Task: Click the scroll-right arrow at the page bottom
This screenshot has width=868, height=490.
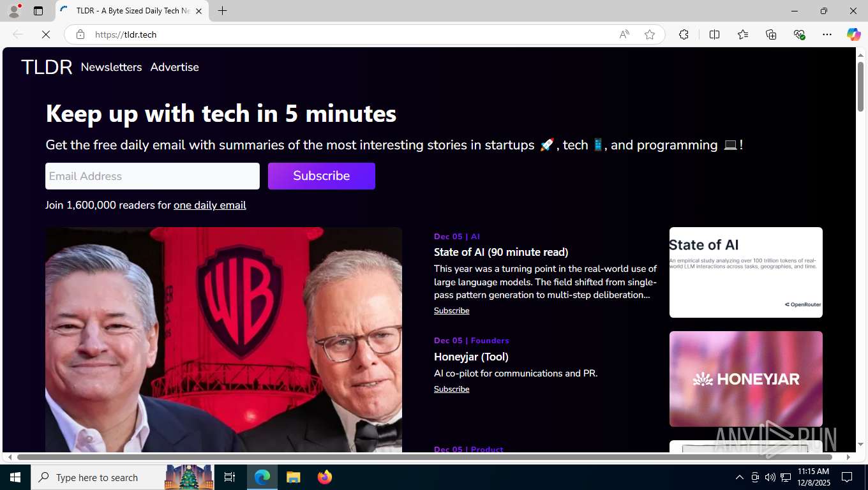Action: click(x=848, y=457)
